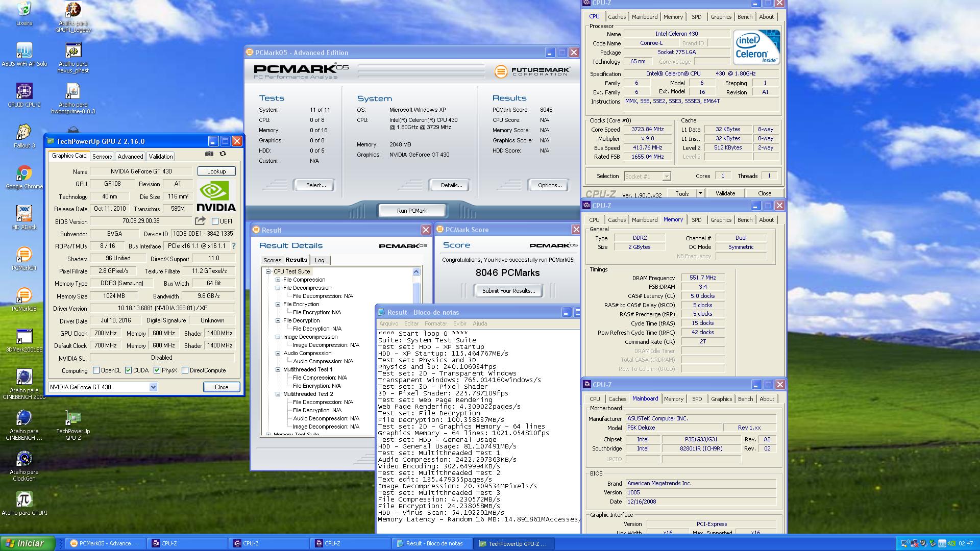Screen dimensions: 980x551
Task: Toggle the PhysX checkbox
Action: [x=157, y=370]
